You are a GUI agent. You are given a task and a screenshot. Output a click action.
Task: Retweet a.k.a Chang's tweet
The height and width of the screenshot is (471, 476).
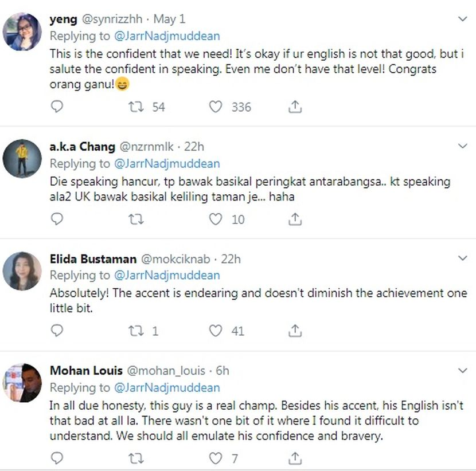(136, 219)
